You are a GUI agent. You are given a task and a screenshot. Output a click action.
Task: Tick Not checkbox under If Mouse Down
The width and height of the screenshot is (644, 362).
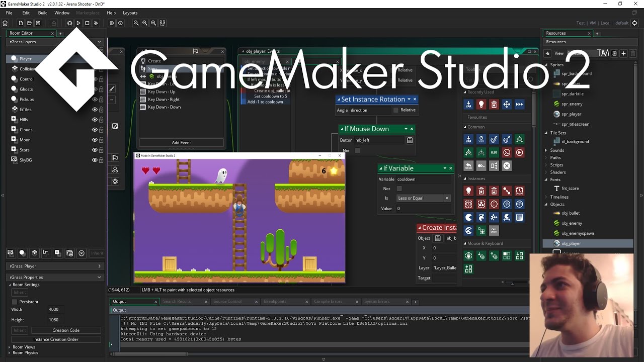(357, 150)
